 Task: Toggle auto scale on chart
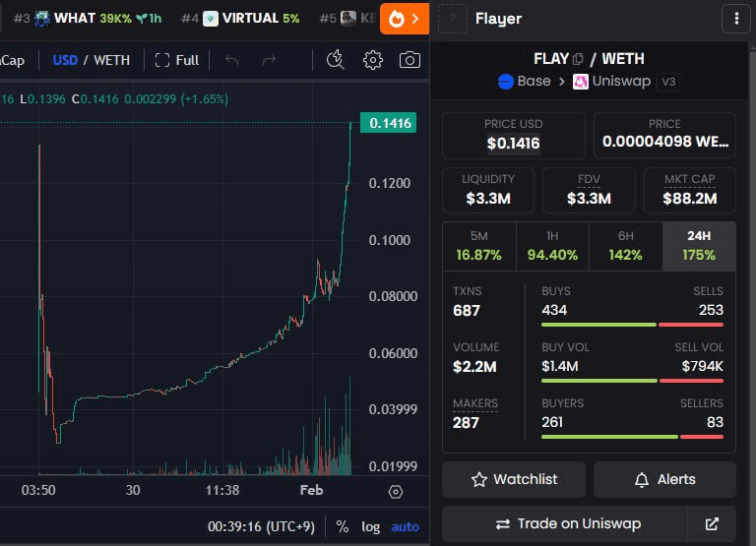click(405, 526)
